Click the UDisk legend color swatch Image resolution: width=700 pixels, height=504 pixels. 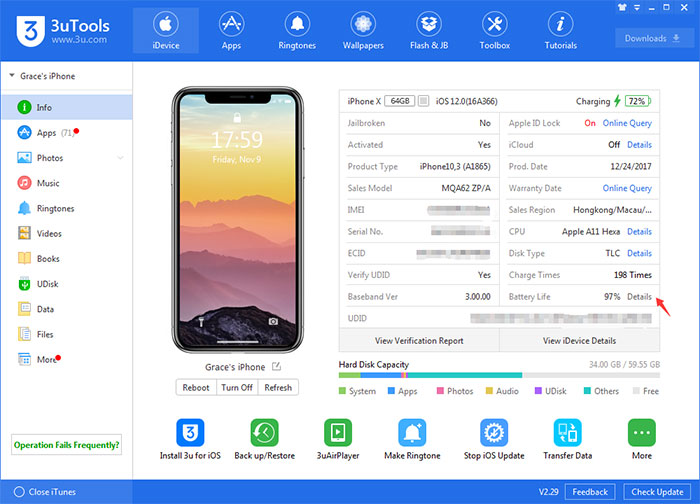click(x=538, y=391)
